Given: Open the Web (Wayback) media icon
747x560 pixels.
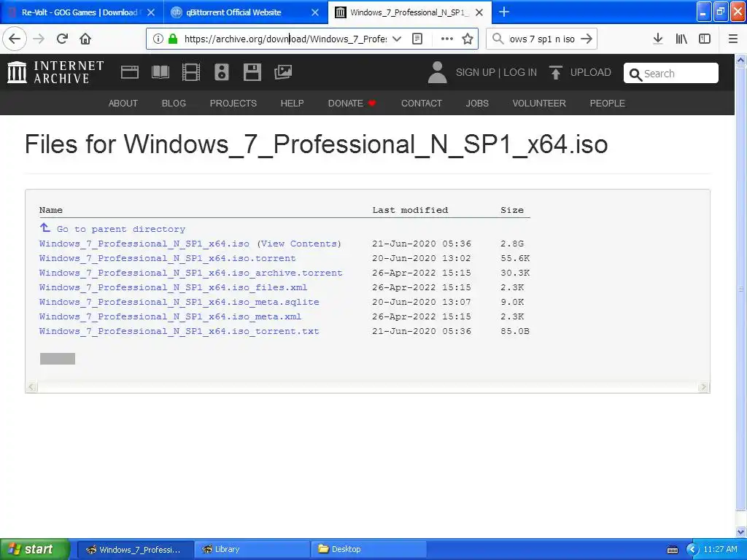Looking at the screenshot, I should (x=130, y=72).
